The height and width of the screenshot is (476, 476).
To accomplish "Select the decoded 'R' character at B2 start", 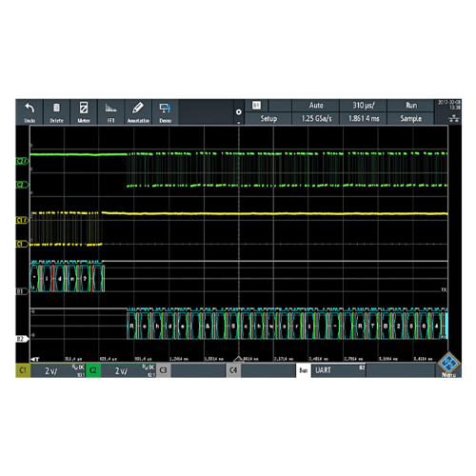I will pos(131,326).
